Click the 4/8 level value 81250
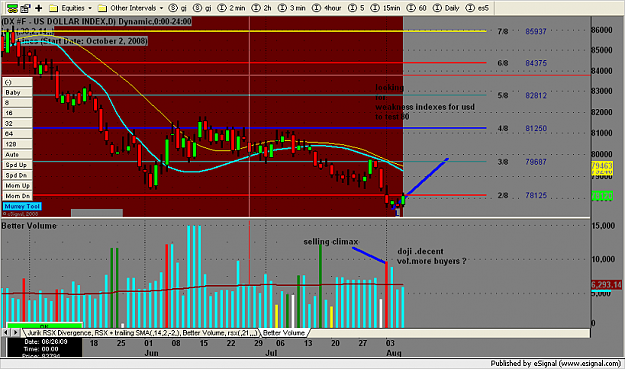The height and width of the screenshot is (369, 625). point(536,128)
